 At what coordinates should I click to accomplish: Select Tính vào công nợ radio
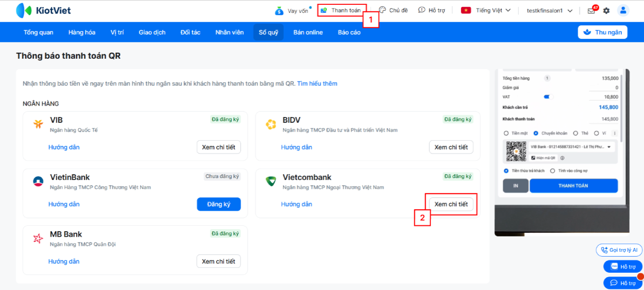552,171
